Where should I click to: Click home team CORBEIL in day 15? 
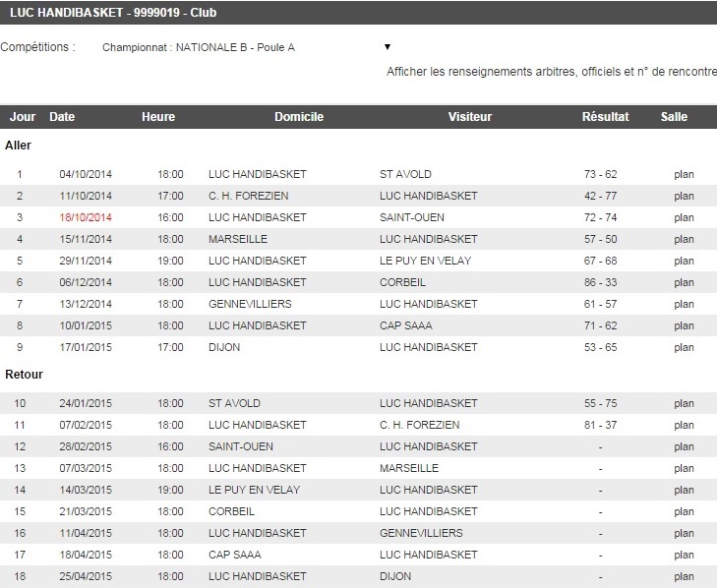click(x=231, y=511)
